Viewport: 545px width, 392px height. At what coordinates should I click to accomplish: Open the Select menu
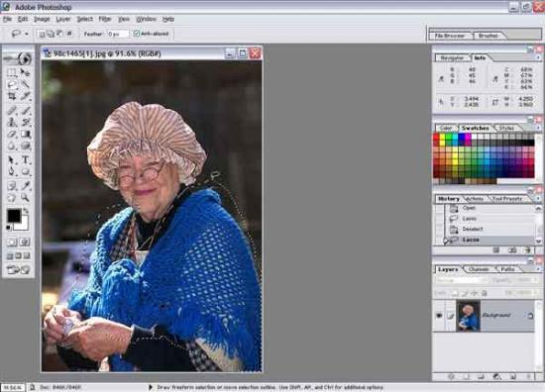tap(84, 19)
